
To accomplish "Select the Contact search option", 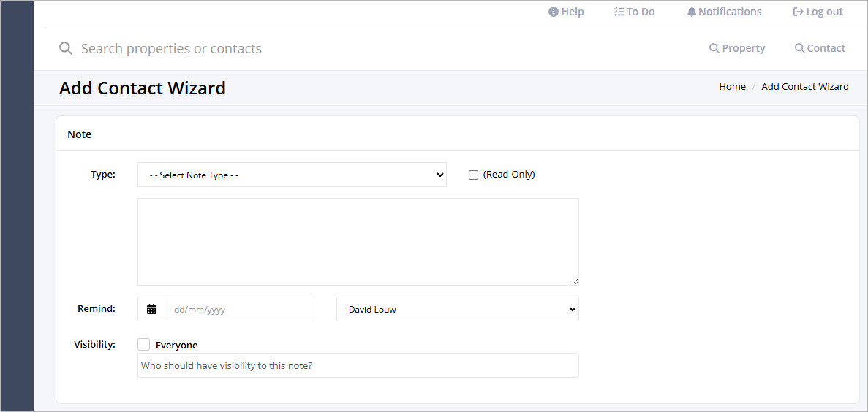I will [x=820, y=48].
